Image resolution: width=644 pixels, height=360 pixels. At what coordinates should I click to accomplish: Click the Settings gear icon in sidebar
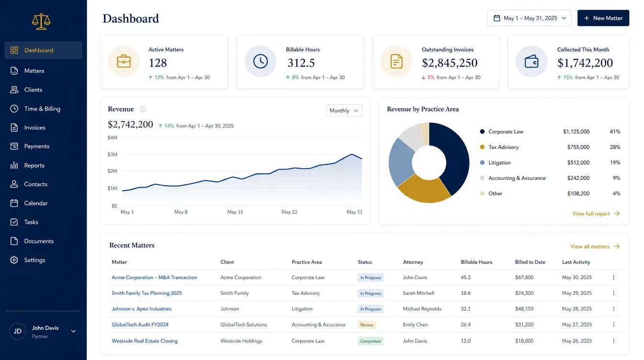pos(14,260)
